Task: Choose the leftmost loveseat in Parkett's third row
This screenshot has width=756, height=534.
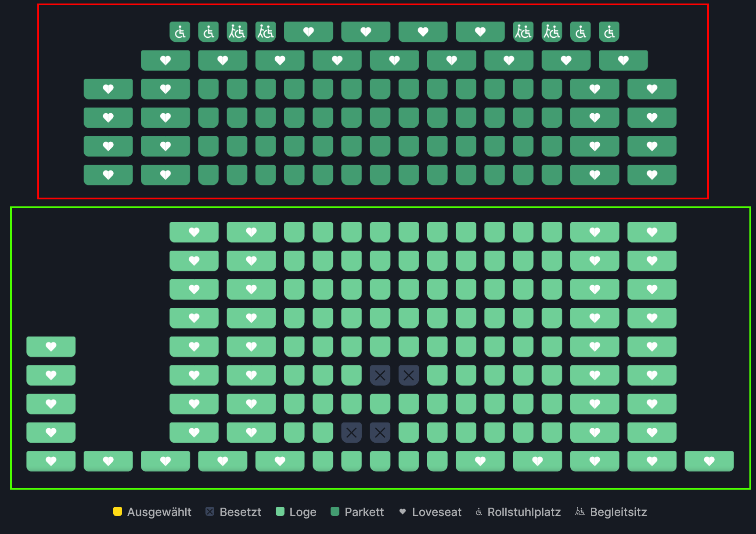Action: coord(108,89)
